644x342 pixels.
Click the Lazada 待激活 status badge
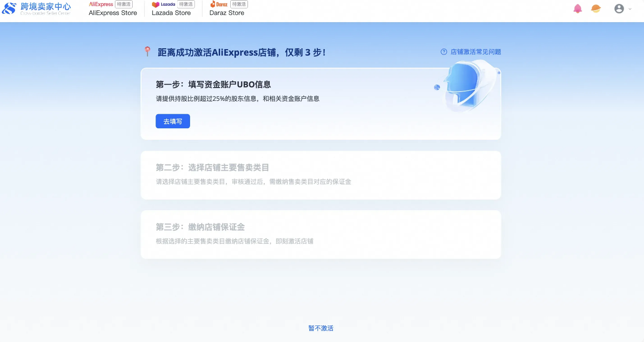(186, 4)
